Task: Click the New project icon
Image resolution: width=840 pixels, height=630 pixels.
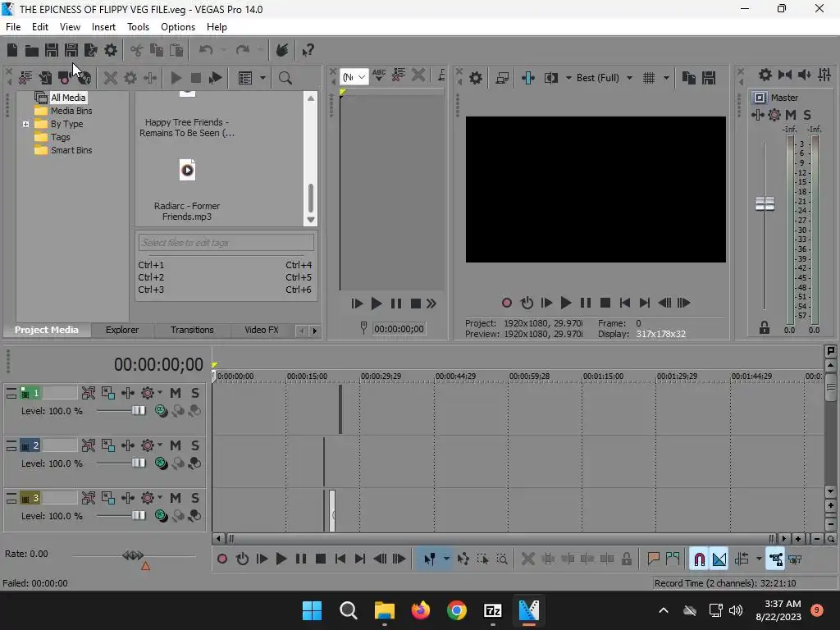Action: [12, 50]
